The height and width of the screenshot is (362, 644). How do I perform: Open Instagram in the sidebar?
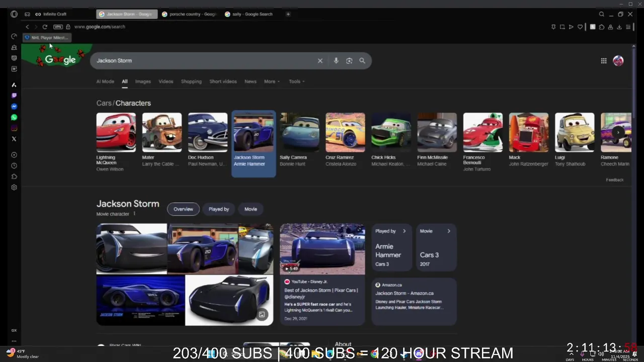point(14,128)
